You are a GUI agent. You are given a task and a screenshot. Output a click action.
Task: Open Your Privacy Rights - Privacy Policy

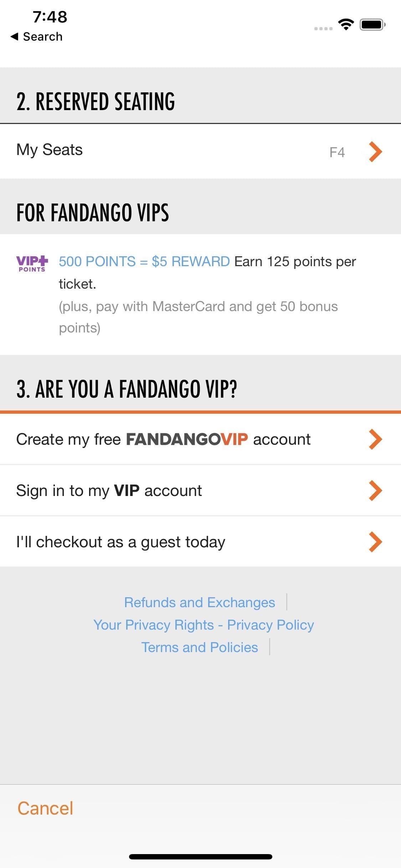coord(204,625)
